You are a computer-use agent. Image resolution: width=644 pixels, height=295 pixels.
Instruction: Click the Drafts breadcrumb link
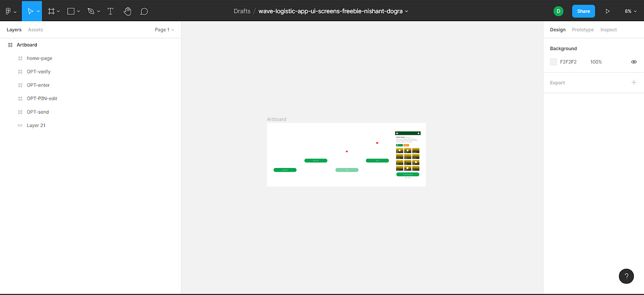242,11
